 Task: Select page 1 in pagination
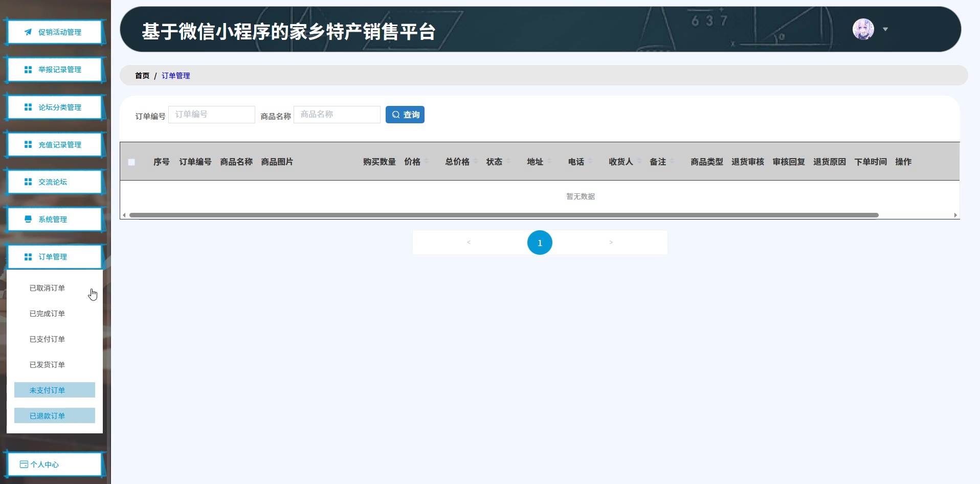tap(540, 243)
